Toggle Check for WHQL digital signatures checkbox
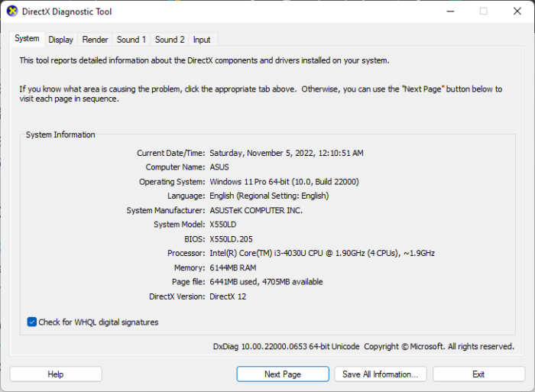This screenshot has width=535, height=392. click(x=31, y=322)
